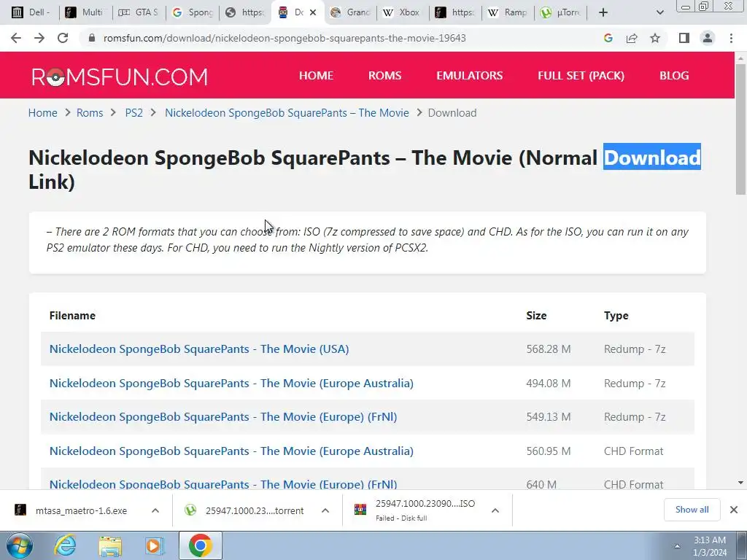The height and width of the screenshot is (560, 747).
Task: Go back using browser back arrow
Action: (16, 38)
